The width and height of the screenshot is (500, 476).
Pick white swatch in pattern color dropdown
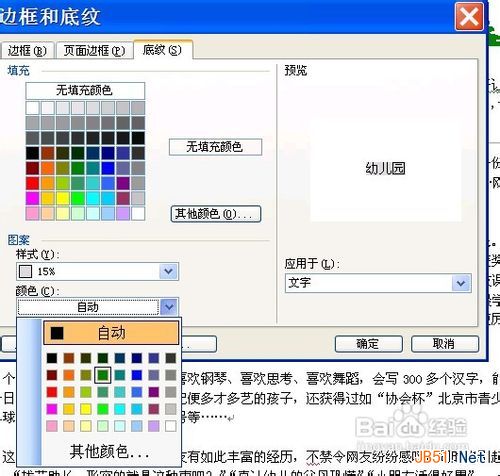point(171,426)
